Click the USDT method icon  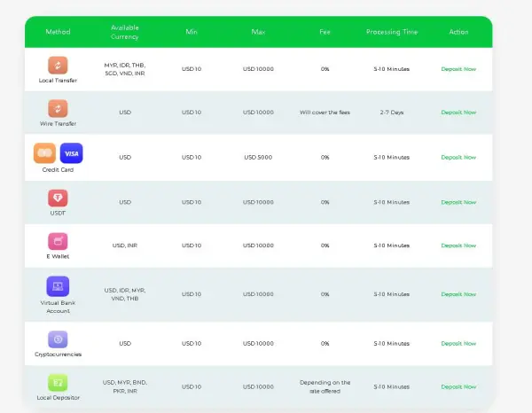pos(58,198)
